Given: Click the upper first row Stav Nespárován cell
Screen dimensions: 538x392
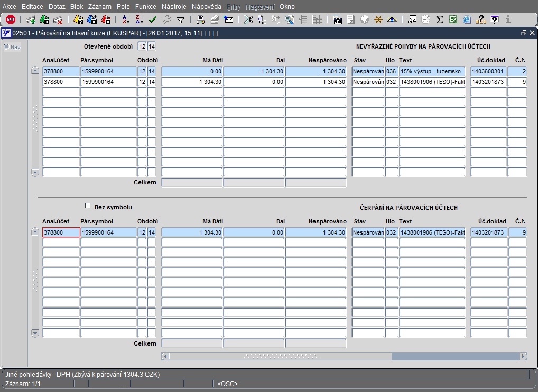Looking at the screenshot, I should pyautogui.click(x=368, y=71).
